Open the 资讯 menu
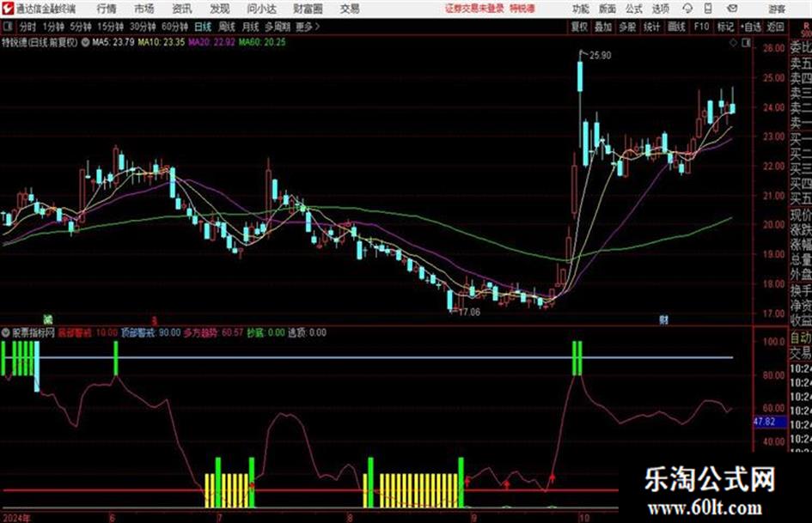The image size is (812, 523). (182, 9)
